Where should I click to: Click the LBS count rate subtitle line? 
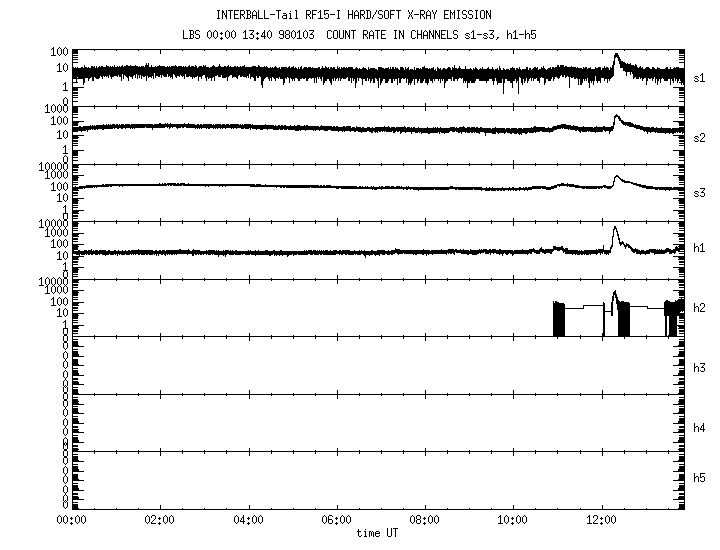coord(360,34)
